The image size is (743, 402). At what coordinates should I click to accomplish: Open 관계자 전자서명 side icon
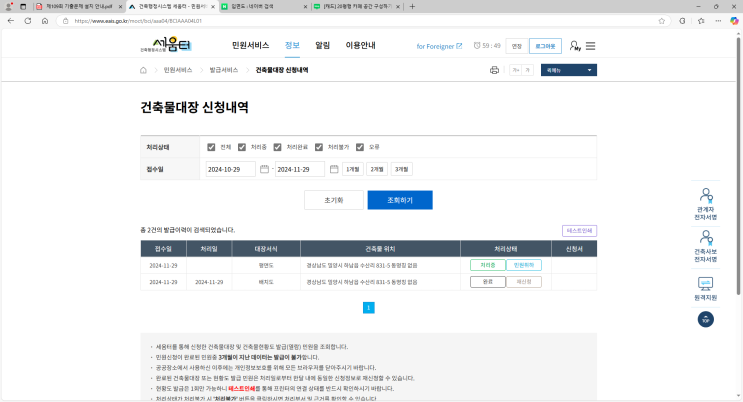point(706,204)
